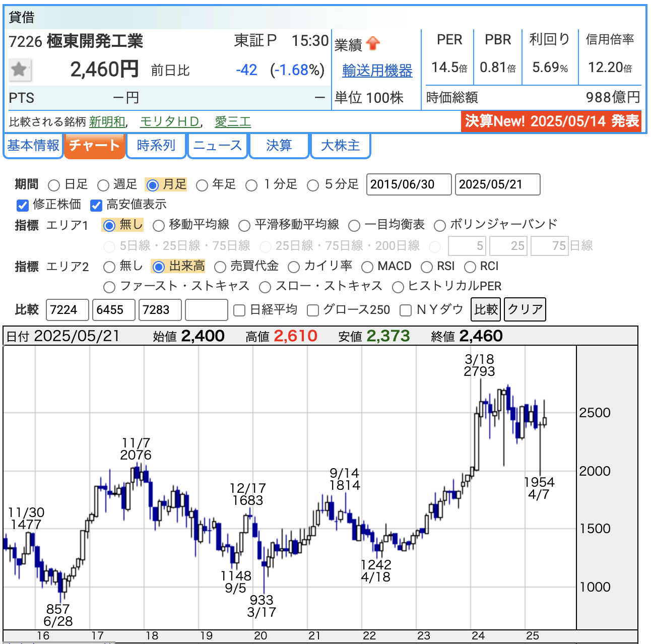Click the empty fourth comparison code field
651x644 pixels.
(x=207, y=310)
